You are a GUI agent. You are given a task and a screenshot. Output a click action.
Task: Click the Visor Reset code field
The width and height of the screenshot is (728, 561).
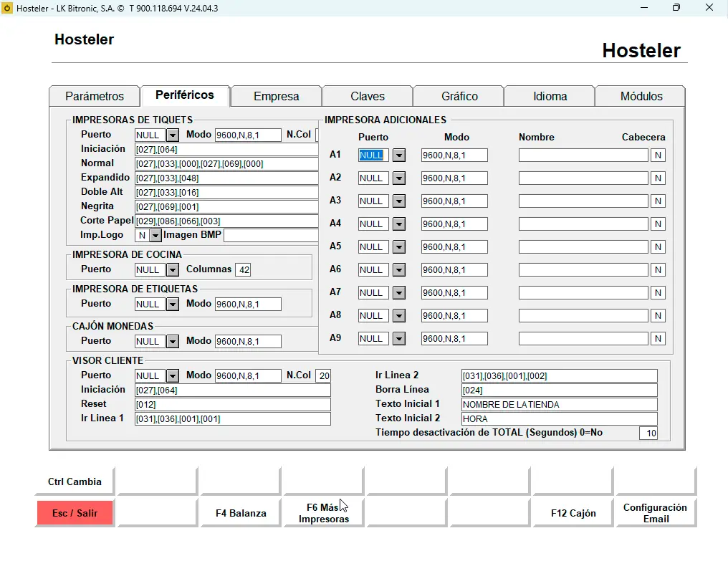point(233,405)
